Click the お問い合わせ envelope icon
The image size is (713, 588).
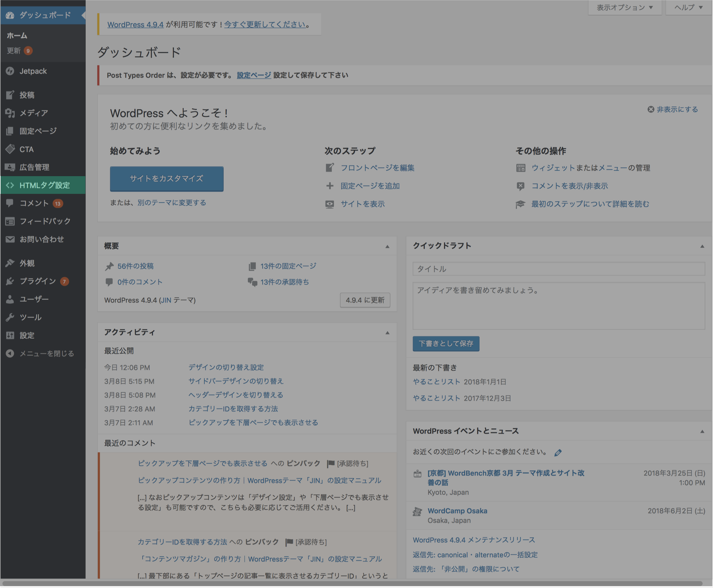pos(10,239)
